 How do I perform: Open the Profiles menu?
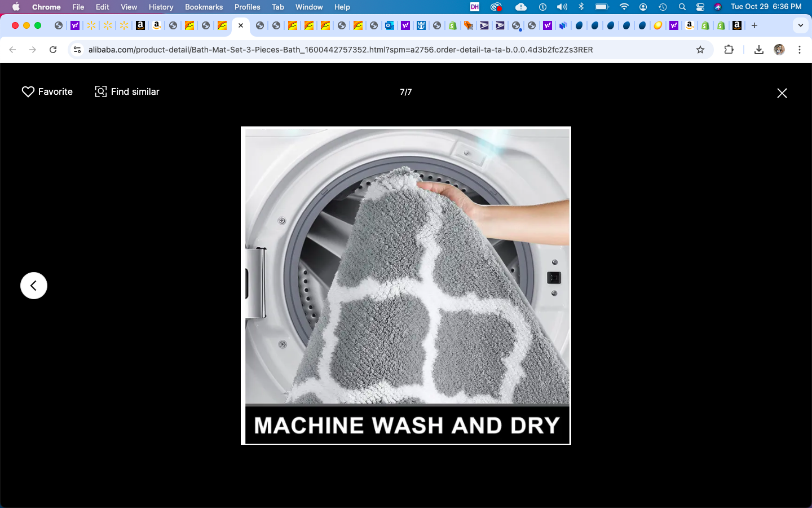tap(248, 7)
